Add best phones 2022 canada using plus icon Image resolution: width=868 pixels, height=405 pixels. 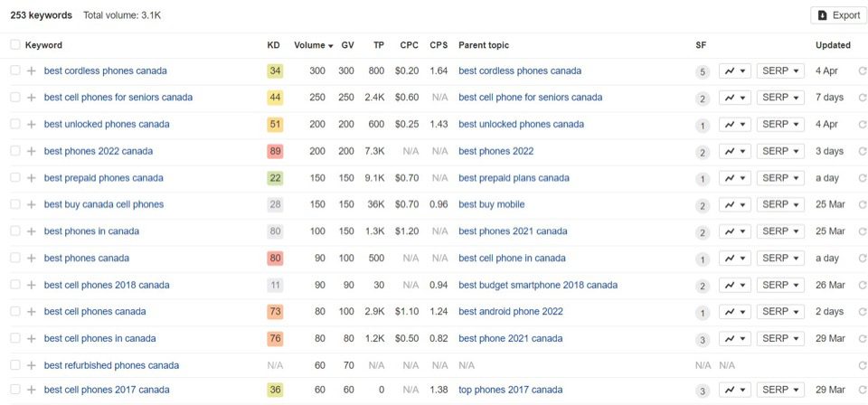(32, 151)
